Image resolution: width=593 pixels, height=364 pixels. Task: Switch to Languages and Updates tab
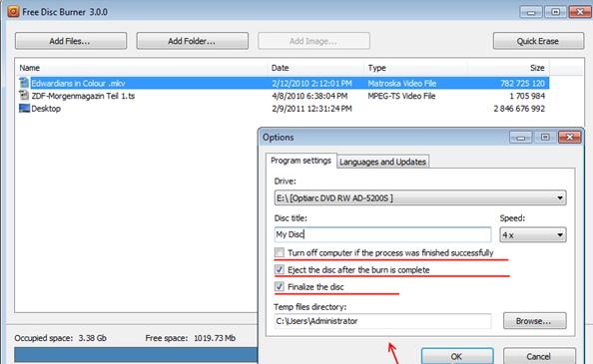382,162
